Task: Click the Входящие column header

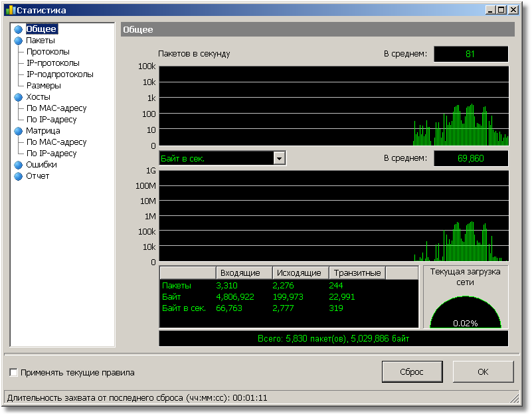Action: pyautogui.click(x=244, y=272)
